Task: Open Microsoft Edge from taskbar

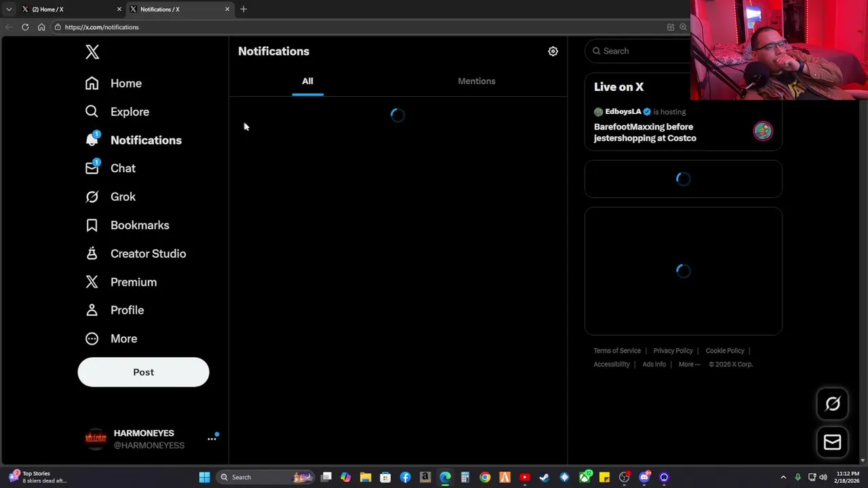Action: [x=445, y=477]
